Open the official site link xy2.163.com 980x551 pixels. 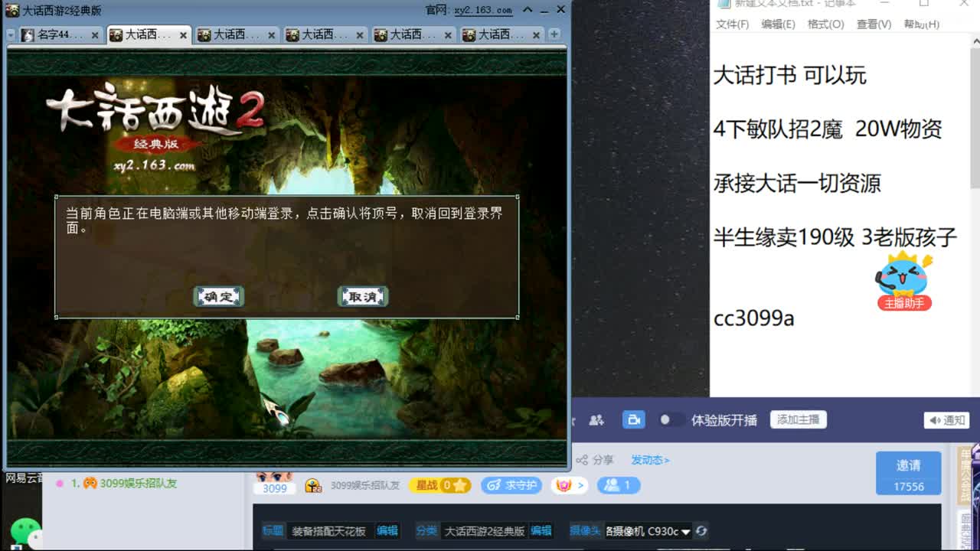(483, 10)
